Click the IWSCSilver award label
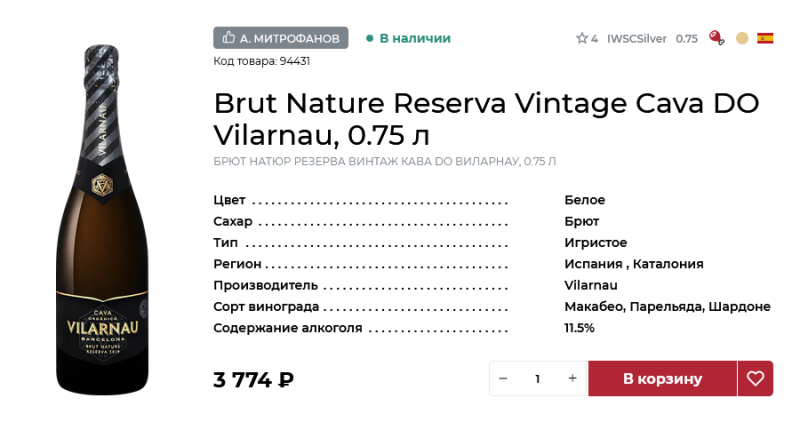Screen dimensions: 800x422 637,39
